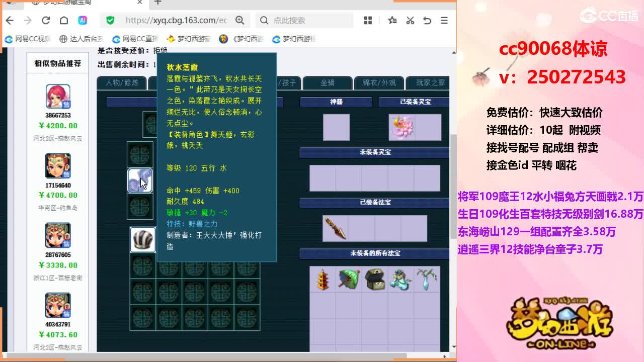Select the teal beast statue 法宝 icon

pos(401,279)
